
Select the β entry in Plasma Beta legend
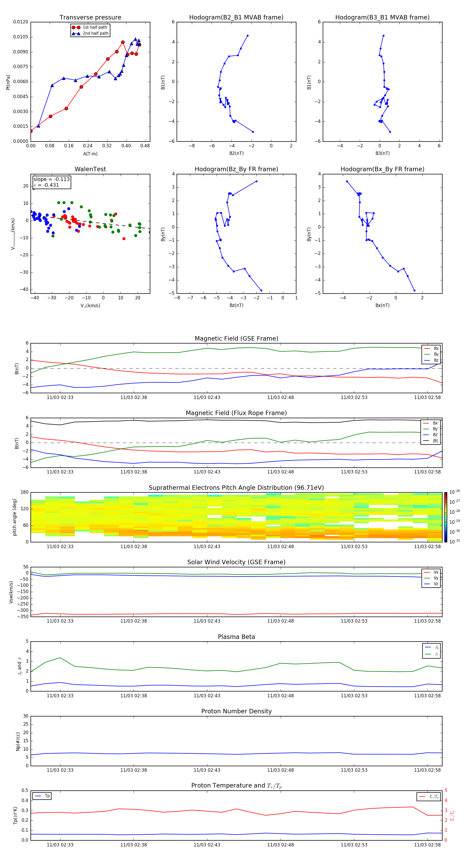[431, 654]
